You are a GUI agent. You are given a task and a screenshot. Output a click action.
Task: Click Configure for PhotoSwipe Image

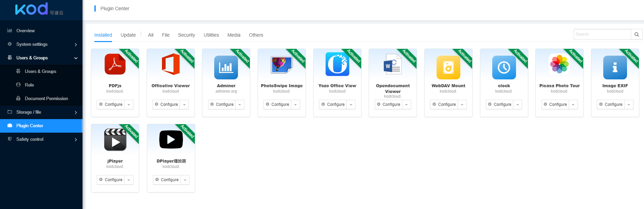[277, 104]
